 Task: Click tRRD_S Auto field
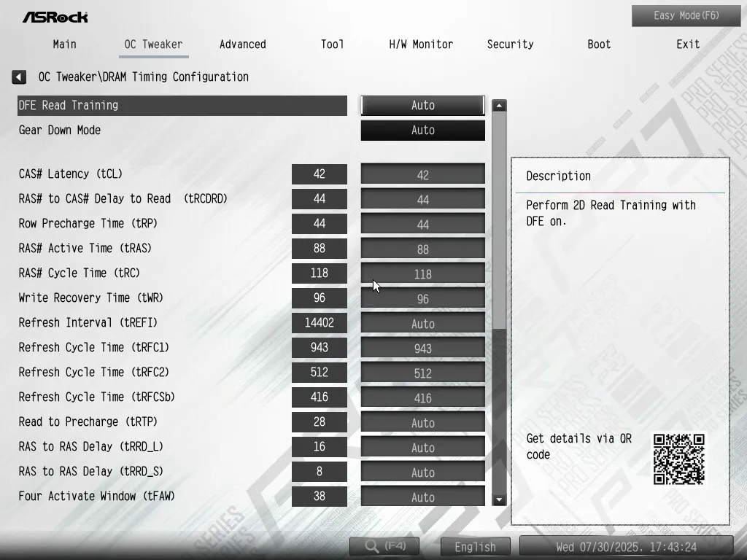tap(423, 472)
